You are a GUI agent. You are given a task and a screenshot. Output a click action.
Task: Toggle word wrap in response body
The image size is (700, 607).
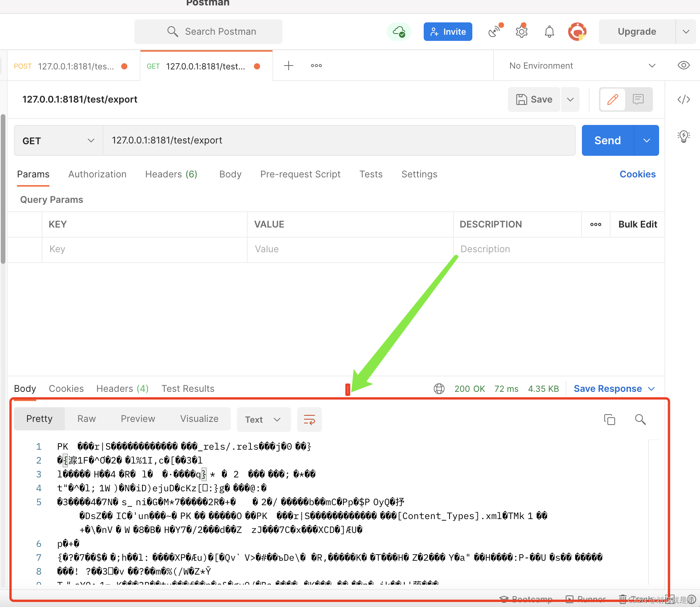tap(309, 420)
